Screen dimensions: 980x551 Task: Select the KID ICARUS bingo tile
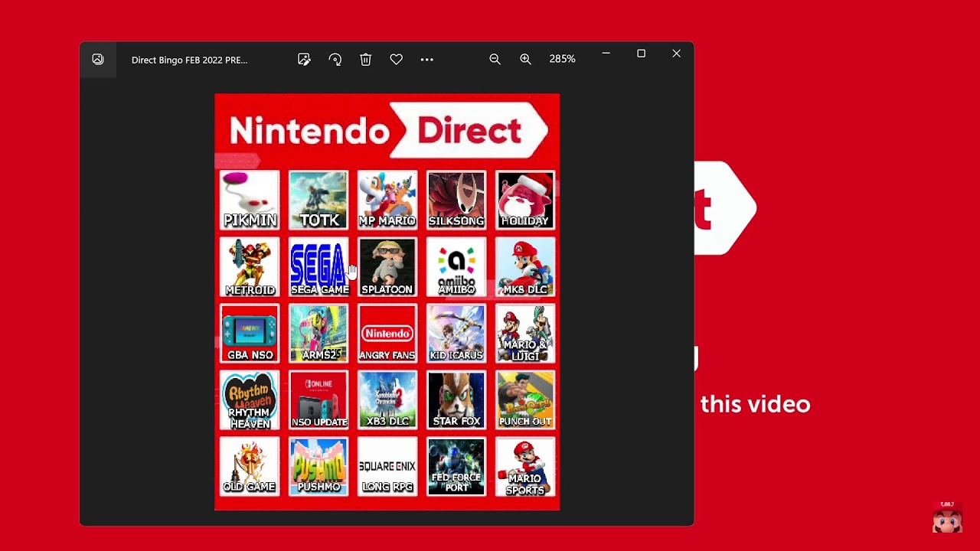456,334
